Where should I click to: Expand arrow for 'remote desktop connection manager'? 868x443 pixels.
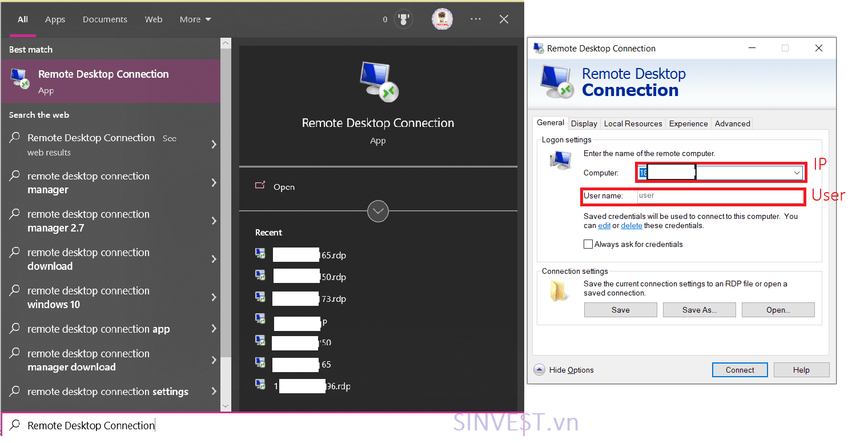[214, 182]
